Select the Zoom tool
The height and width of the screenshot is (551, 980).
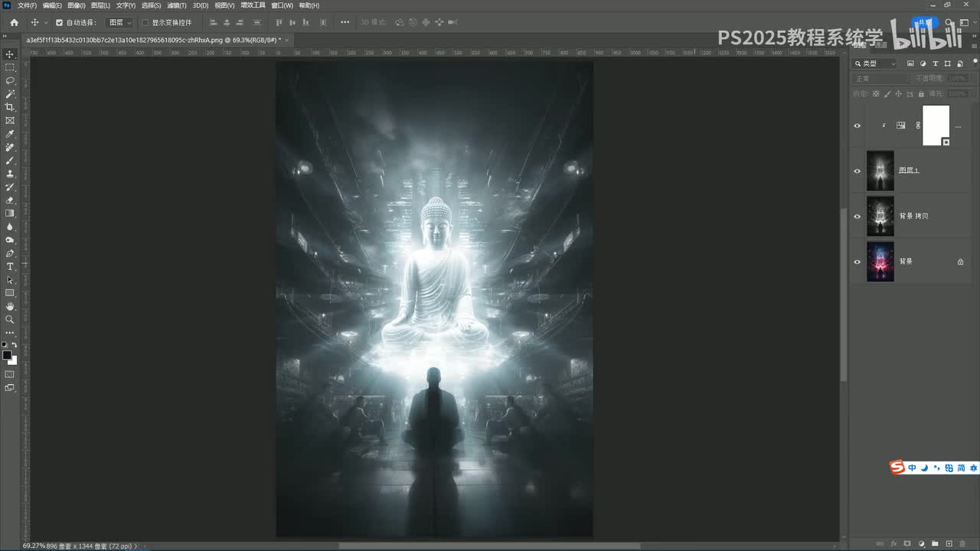point(10,319)
